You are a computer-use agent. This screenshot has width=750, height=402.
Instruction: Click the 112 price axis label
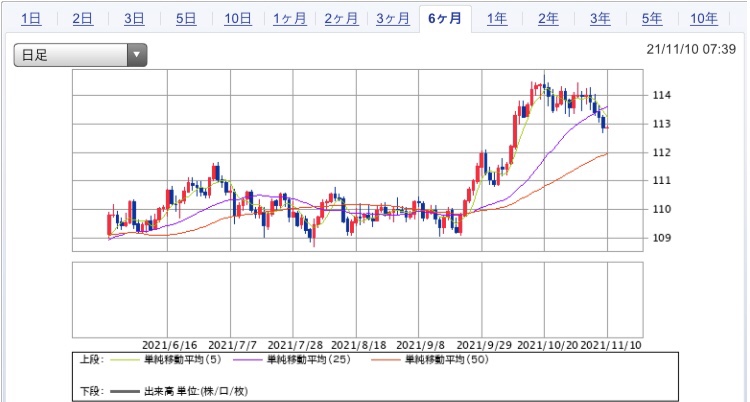662,153
